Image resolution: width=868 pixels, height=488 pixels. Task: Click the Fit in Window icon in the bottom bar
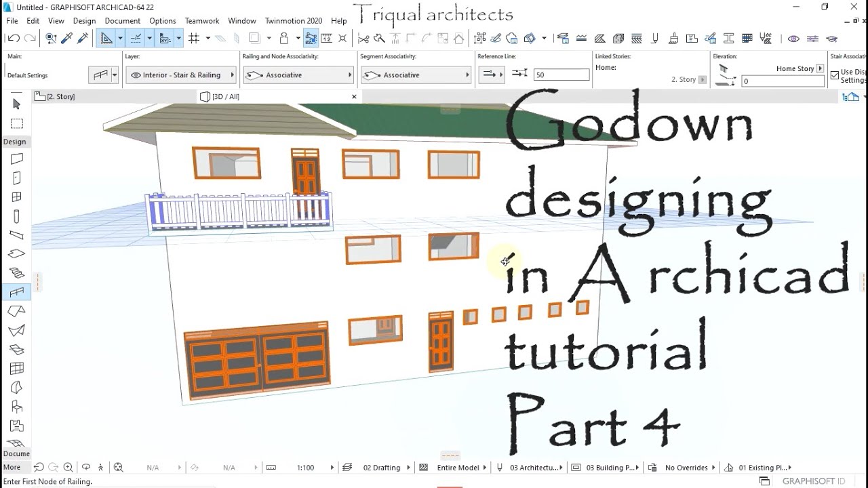pos(119,468)
